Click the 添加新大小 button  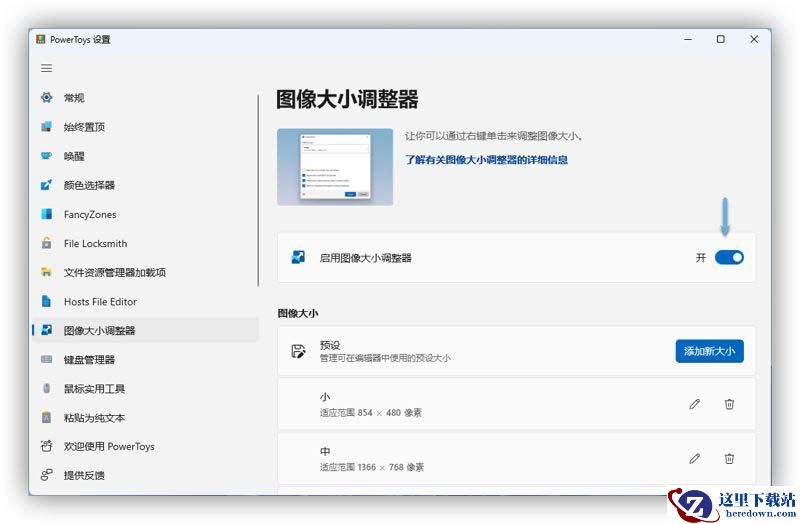tap(709, 351)
